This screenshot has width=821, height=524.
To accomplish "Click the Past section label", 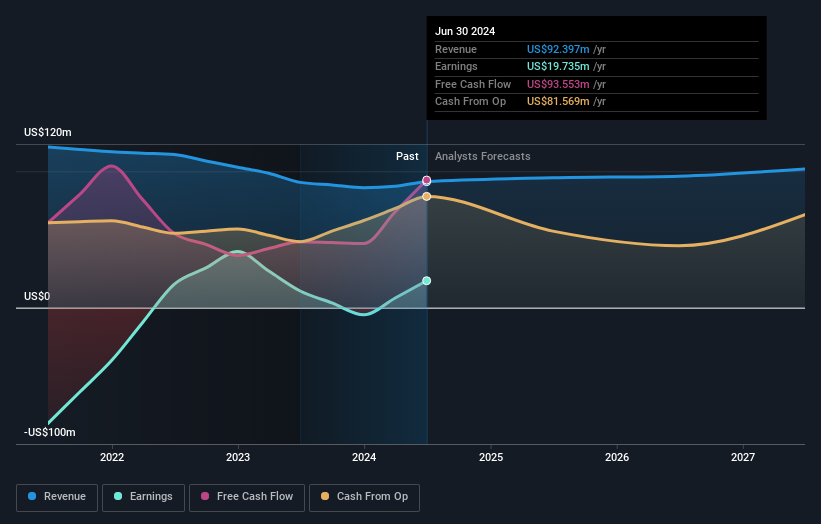I will 407,156.
